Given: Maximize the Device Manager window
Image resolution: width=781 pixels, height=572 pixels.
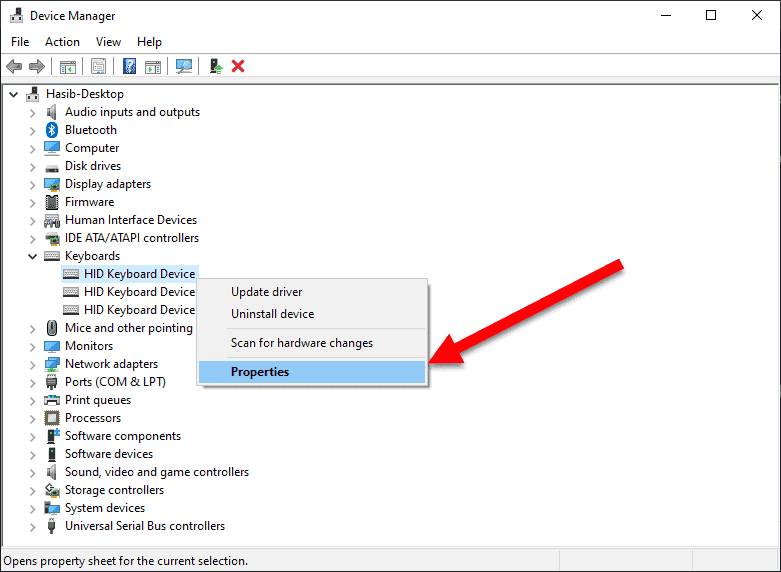Looking at the screenshot, I should [x=711, y=15].
